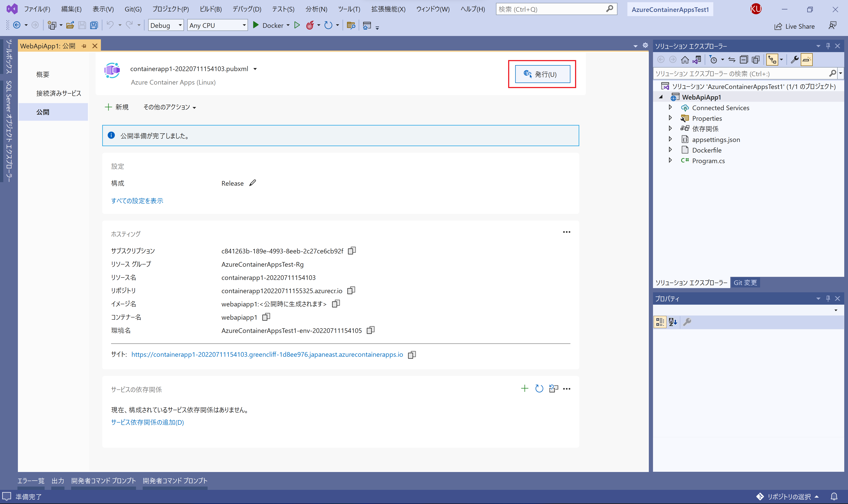Open service dependencies more options ellipsis
Viewport: 848px width, 504px height.
(567, 389)
